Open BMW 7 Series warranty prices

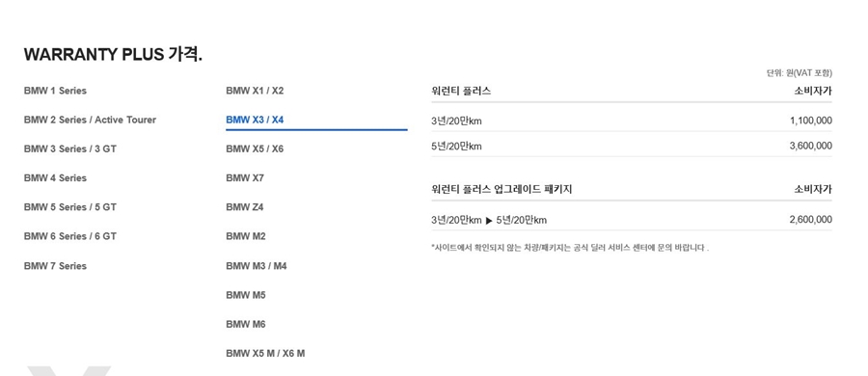point(55,266)
